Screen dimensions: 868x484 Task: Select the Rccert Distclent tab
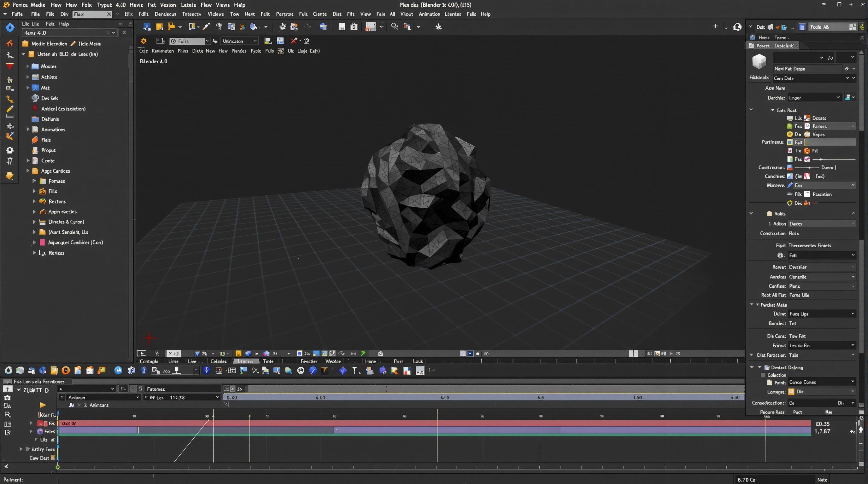tap(772, 45)
